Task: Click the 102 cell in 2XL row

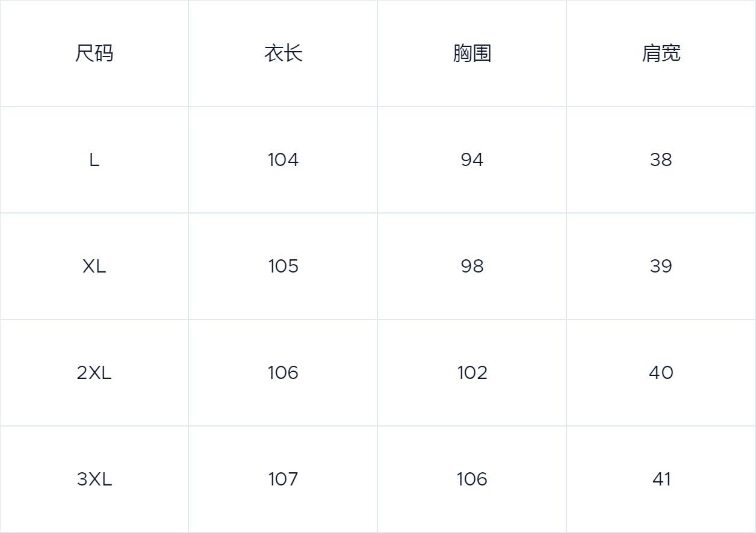Action: click(x=472, y=373)
